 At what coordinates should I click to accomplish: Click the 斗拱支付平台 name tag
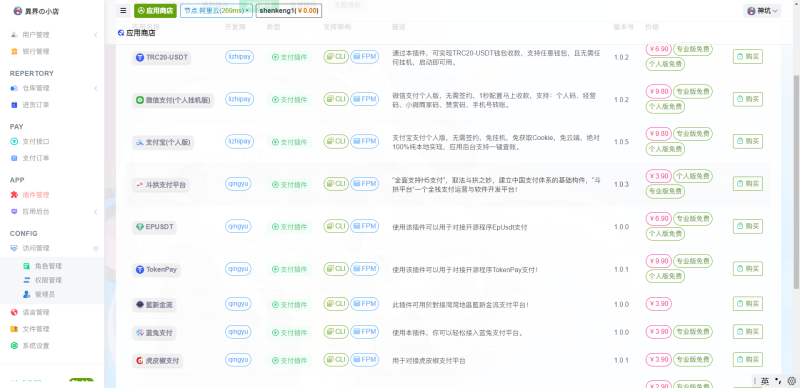(161, 185)
